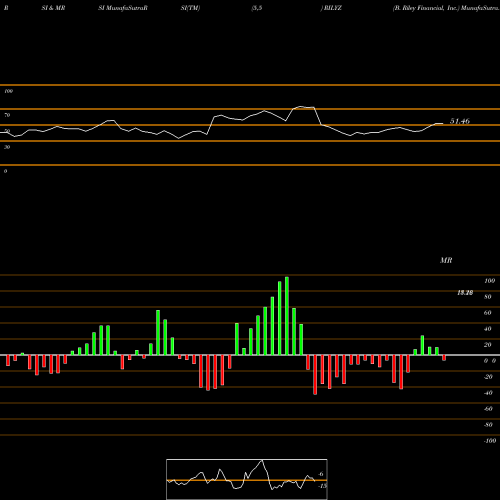Click the tallest green MR histogram bar
This screenshot has width=500, height=500.
tap(287, 316)
